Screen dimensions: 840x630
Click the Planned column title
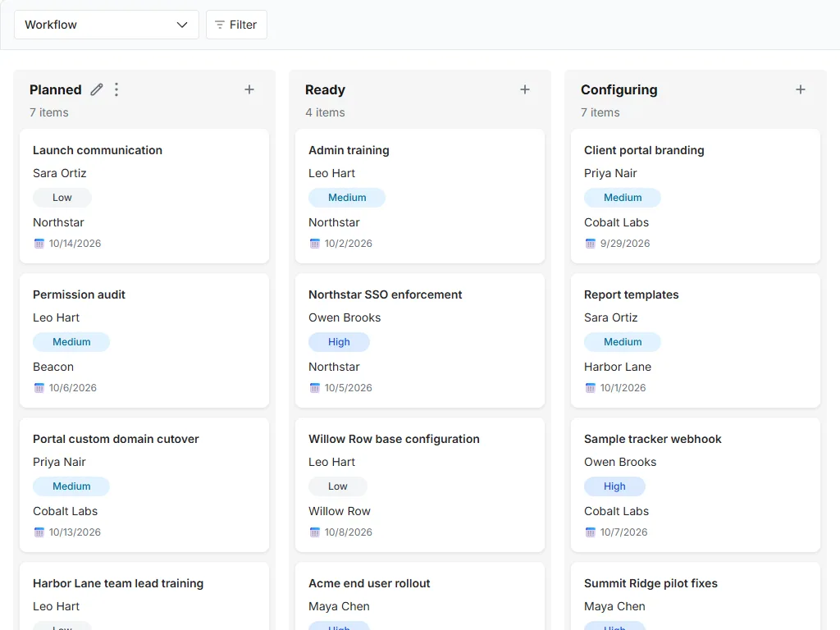click(x=56, y=89)
